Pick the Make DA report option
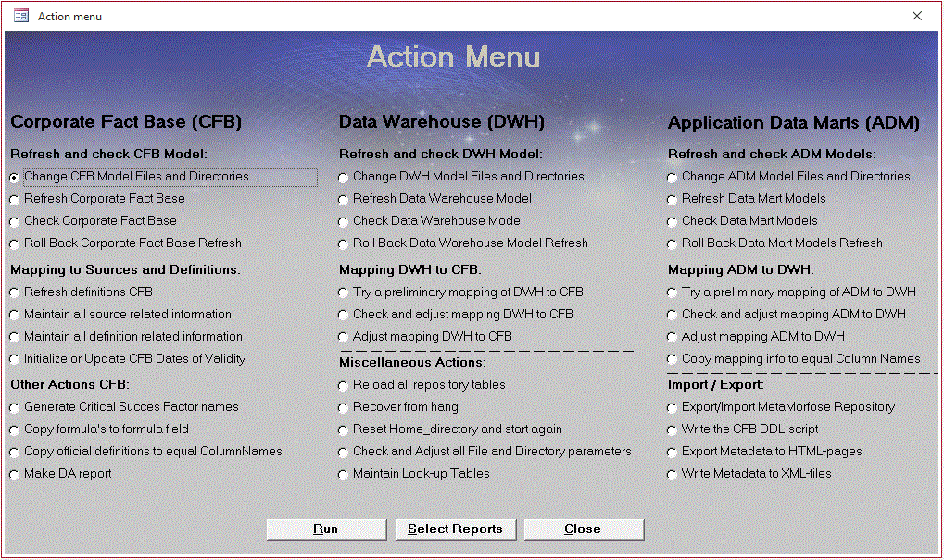Image resolution: width=944 pixels, height=560 pixels. point(15,474)
